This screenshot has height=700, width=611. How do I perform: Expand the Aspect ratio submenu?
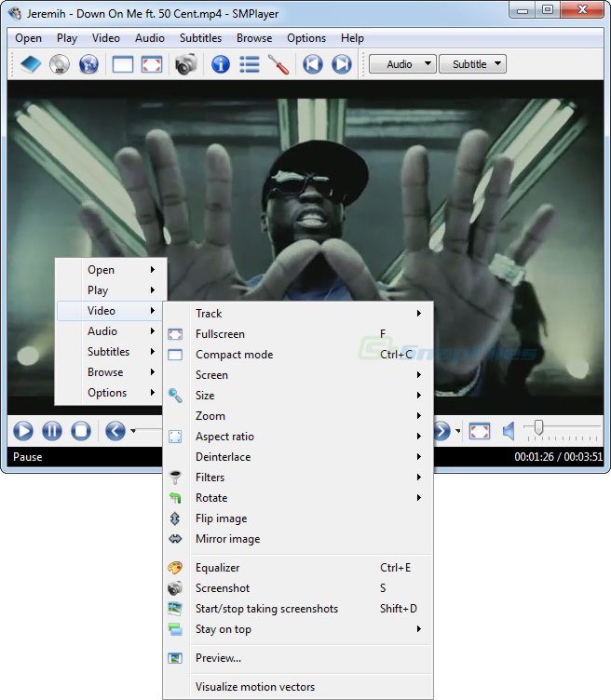click(x=298, y=437)
